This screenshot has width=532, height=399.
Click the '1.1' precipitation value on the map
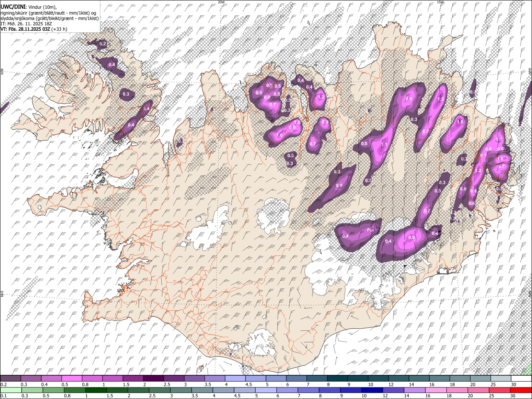[x=384, y=145]
